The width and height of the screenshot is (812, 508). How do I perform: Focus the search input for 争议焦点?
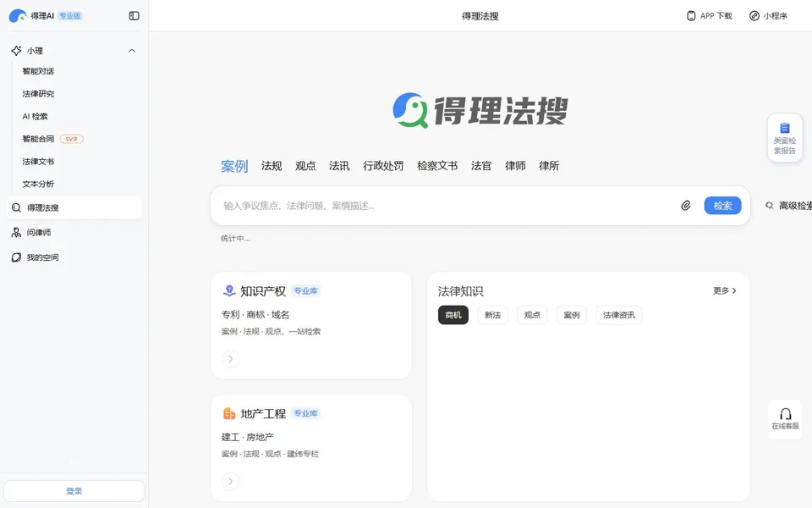[446, 206]
